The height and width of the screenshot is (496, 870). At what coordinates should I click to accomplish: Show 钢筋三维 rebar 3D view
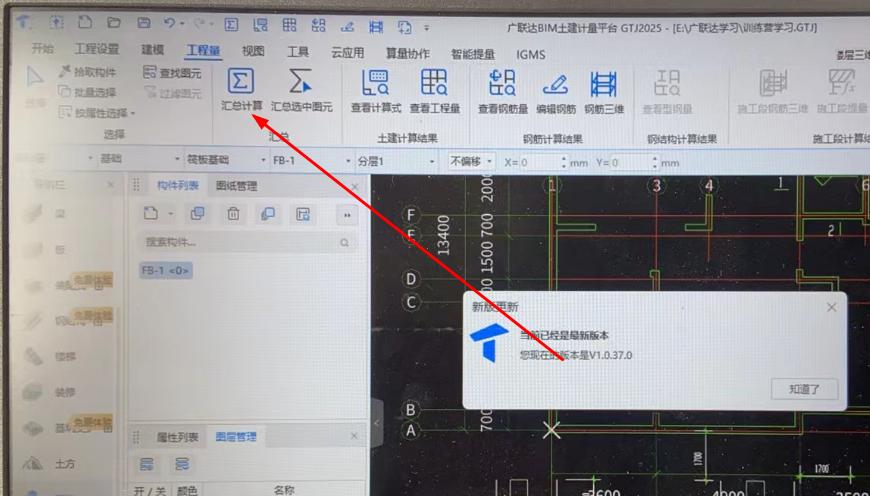[x=604, y=92]
